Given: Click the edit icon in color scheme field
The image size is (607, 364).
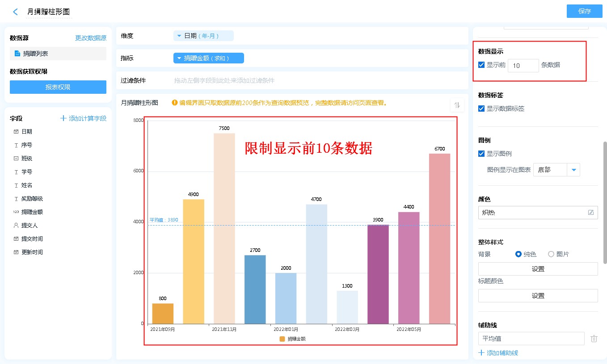Looking at the screenshot, I should click(x=591, y=213).
